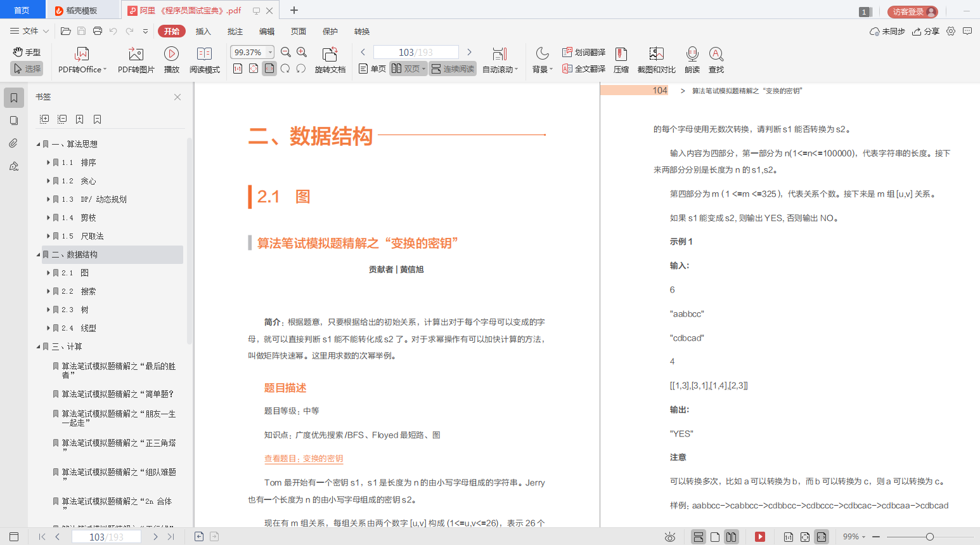980x545 pixels.
Task: Click 旋转文档 rotate document tool
Action: (x=330, y=61)
